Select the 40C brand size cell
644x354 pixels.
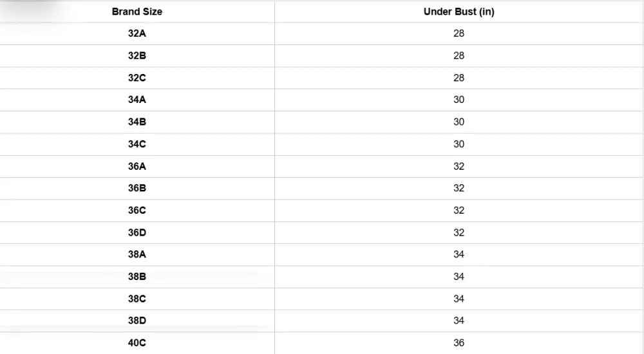pos(137,343)
